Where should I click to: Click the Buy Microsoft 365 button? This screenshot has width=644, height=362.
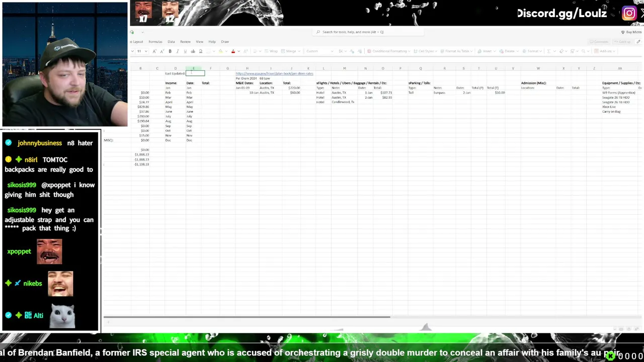tap(631, 32)
